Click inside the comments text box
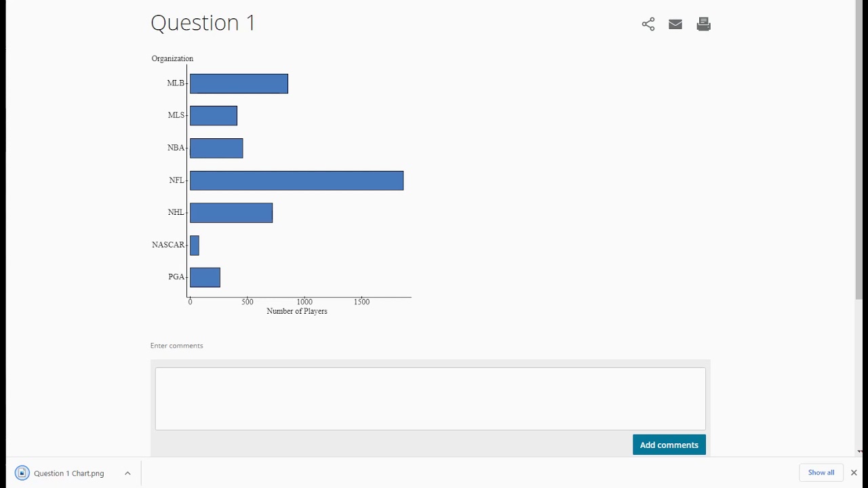Viewport: 868px width, 488px height. (x=430, y=399)
